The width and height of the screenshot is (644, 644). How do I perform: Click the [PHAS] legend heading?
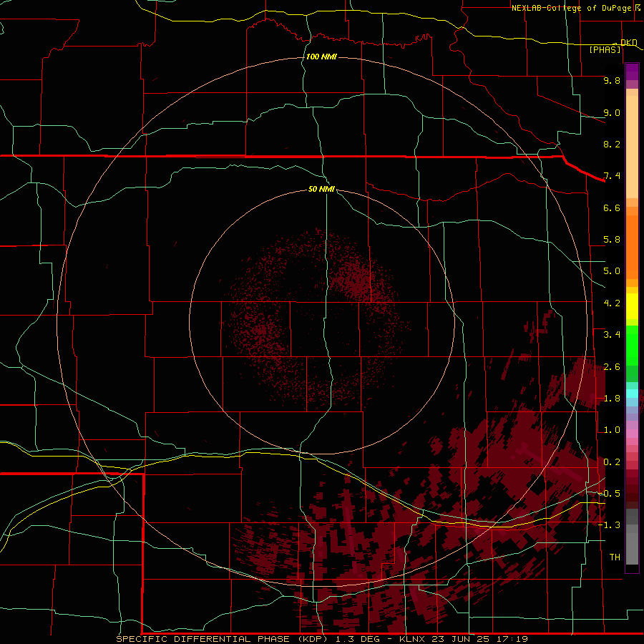tap(605, 49)
